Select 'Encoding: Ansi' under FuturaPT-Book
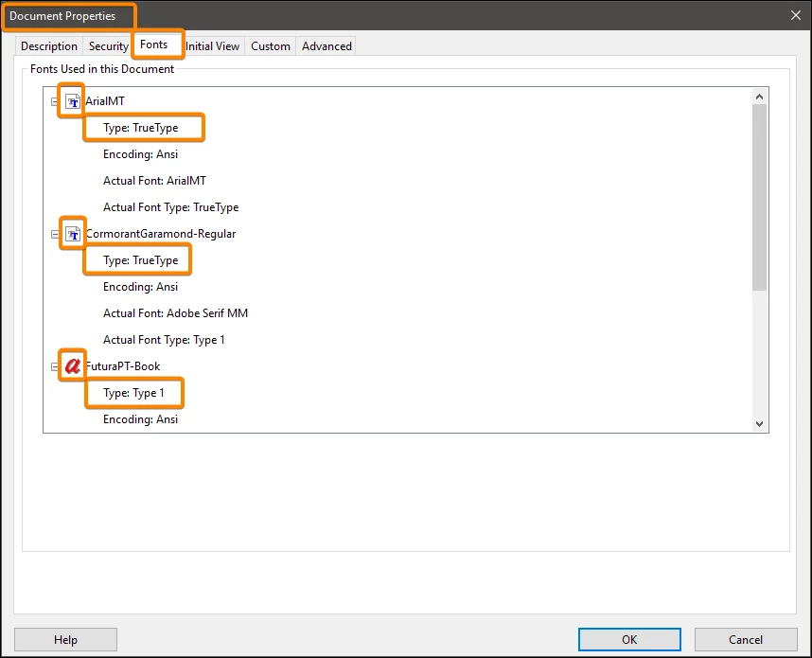 tap(140, 419)
